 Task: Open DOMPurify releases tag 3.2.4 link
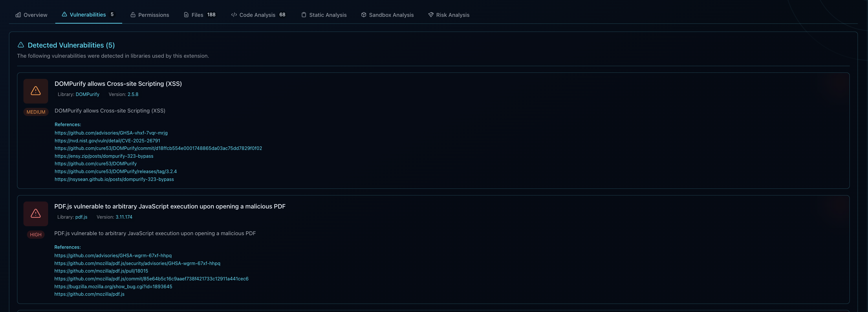116,171
